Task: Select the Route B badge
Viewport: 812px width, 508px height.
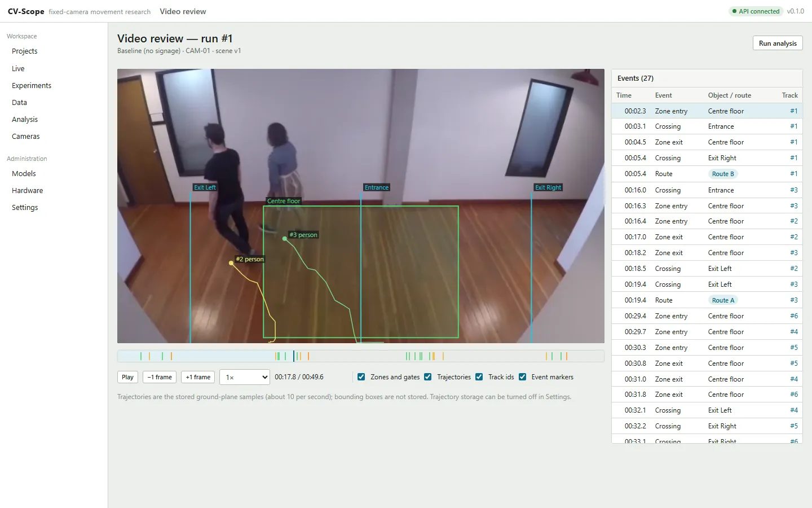Action: [x=723, y=174]
